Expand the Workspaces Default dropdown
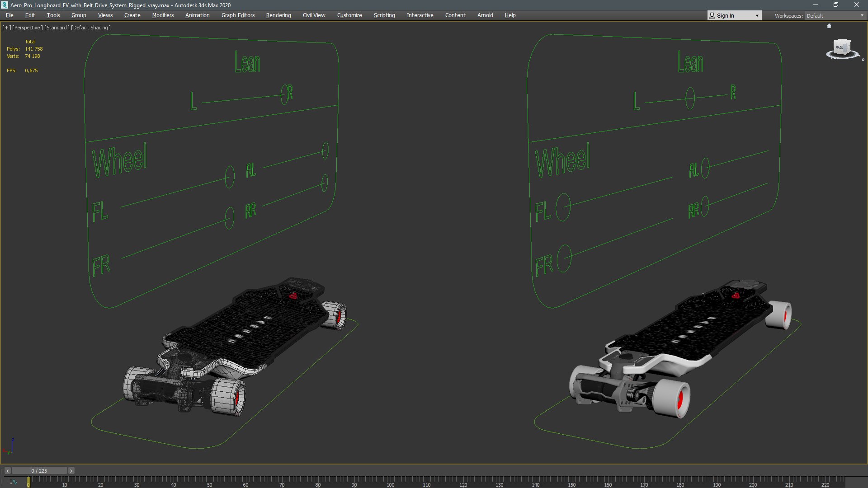868x488 pixels. [x=862, y=15]
